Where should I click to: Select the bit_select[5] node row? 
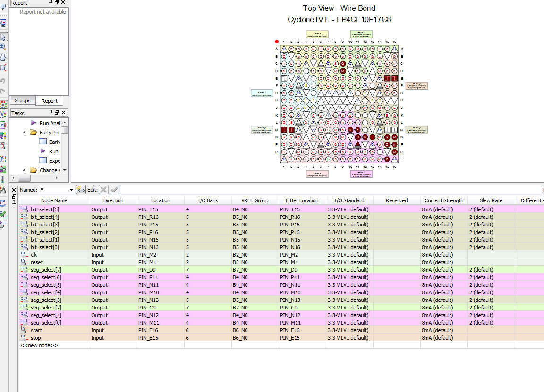(x=281, y=209)
